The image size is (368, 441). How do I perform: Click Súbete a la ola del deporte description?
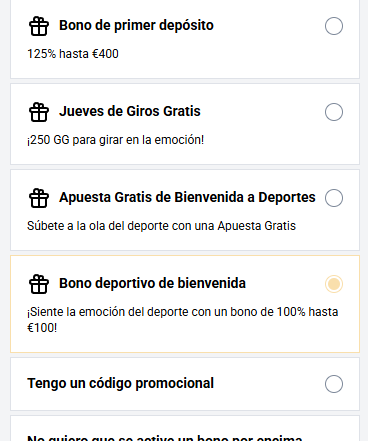(161, 226)
